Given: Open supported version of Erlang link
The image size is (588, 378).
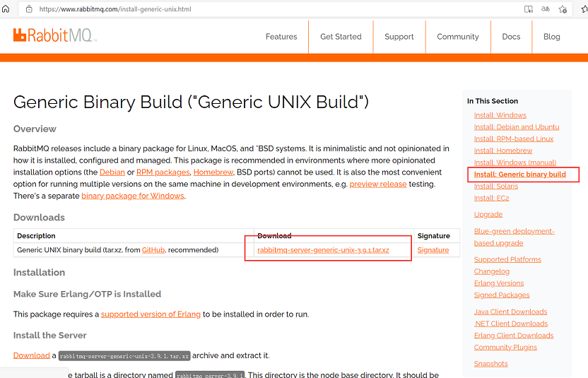Looking at the screenshot, I should tap(151, 314).
